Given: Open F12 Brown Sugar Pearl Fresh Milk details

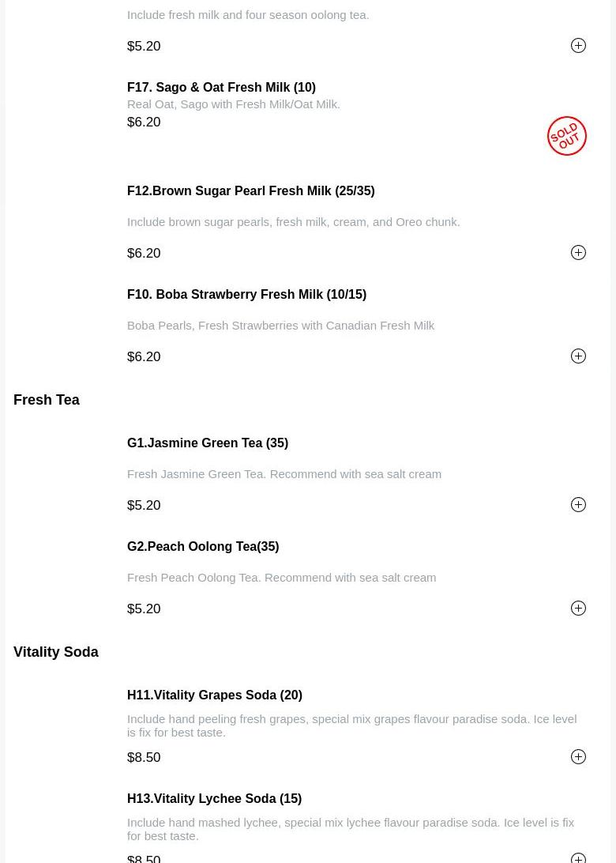Looking at the screenshot, I should pyautogui.click(x=250, y=191).
